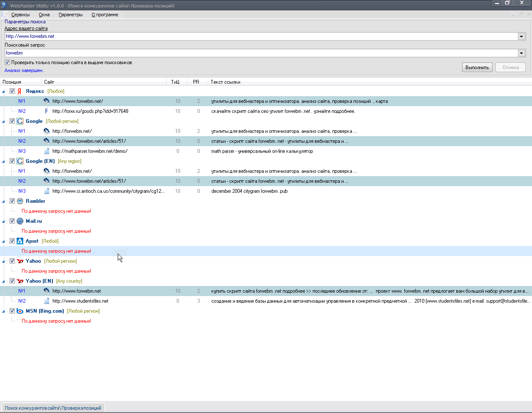Open the search query dropdown list

[521, 53]
